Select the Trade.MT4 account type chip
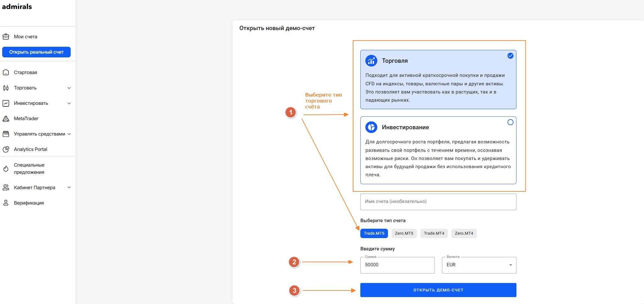 pos(434,233)
